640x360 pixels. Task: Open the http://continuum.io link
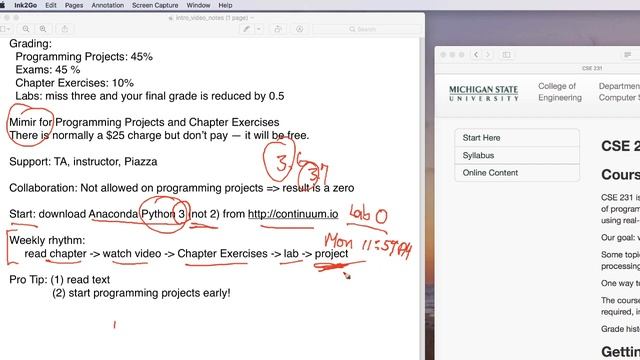pyautogui.click(x=293, y=214)
